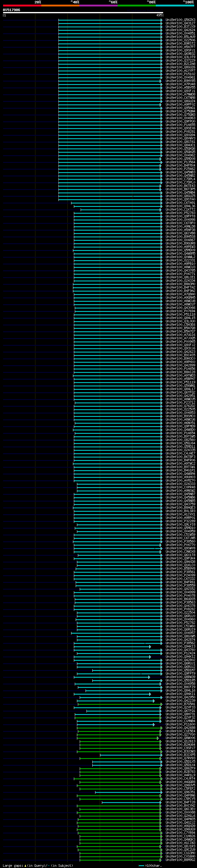Viewport: 197px width, 868px height.
Task: Select label UniRef100_Q96351
Action: [x=180, y=792]
